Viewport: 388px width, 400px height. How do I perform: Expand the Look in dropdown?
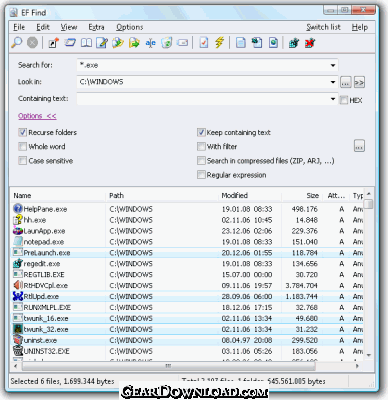tap(333, 82)
